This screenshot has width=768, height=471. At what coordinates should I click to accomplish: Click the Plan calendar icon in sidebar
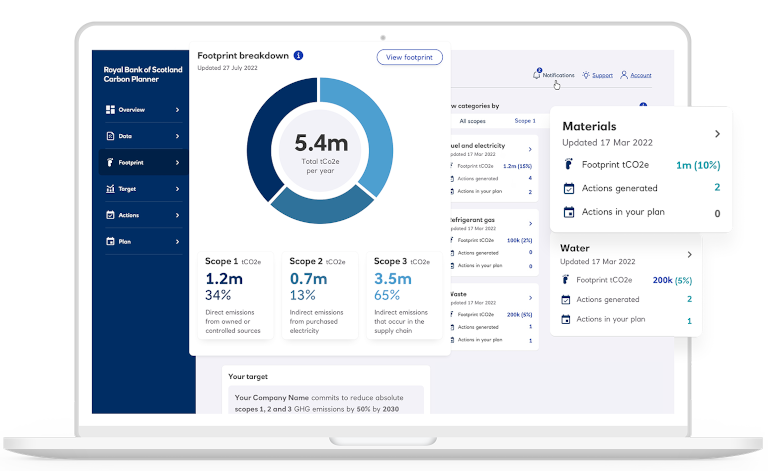click(x=110, y=241)
